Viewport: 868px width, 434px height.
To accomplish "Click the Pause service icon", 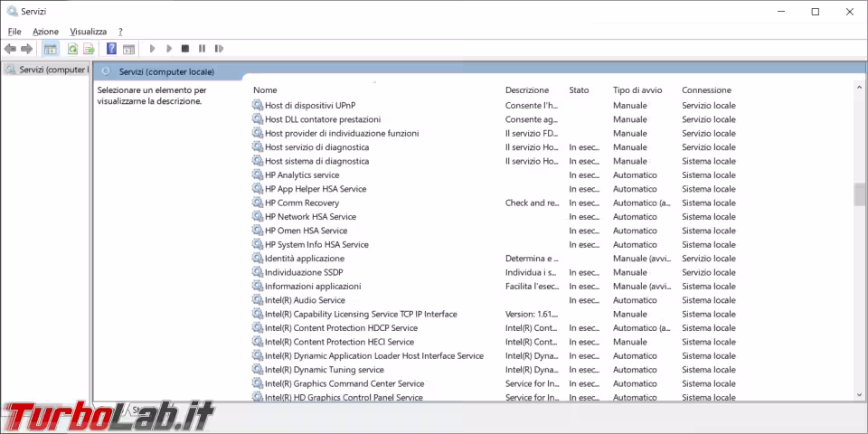I will [x=202, y=49].
